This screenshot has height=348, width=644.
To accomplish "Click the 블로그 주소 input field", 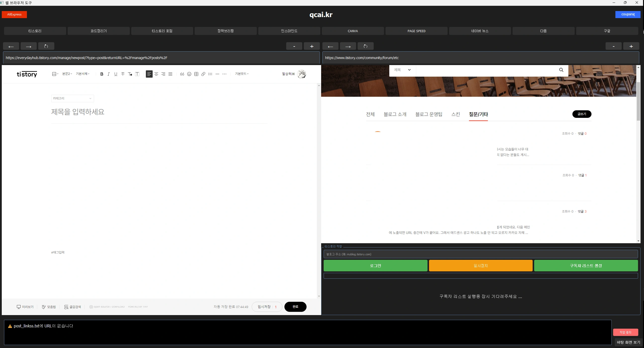I will pyautogui.click(x=480, y=254).
